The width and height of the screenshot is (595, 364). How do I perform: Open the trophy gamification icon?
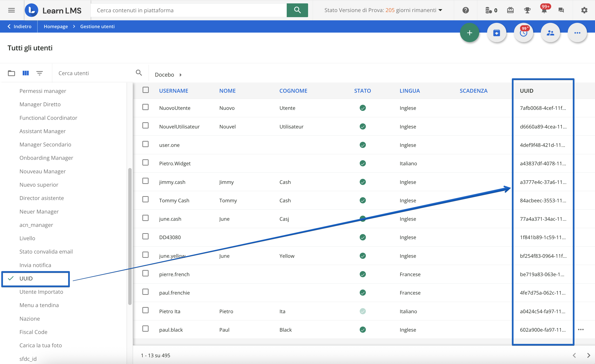(x=527, y=10)
